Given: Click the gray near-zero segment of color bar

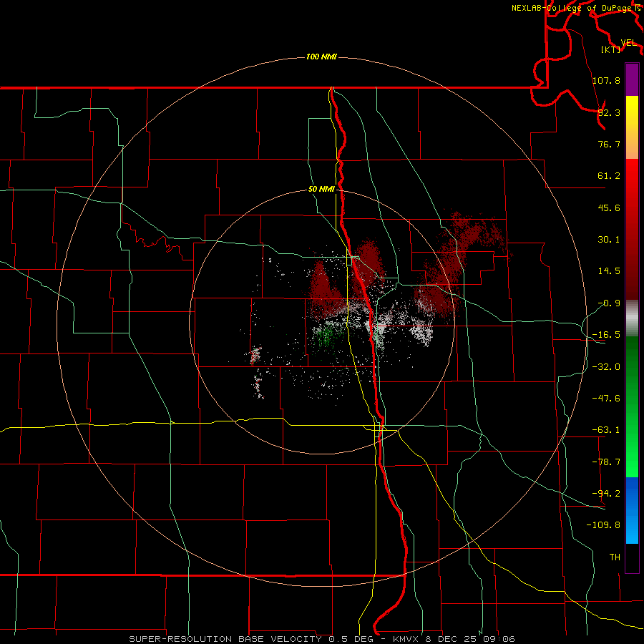Looking at the screenshot, I should (632, 318).
